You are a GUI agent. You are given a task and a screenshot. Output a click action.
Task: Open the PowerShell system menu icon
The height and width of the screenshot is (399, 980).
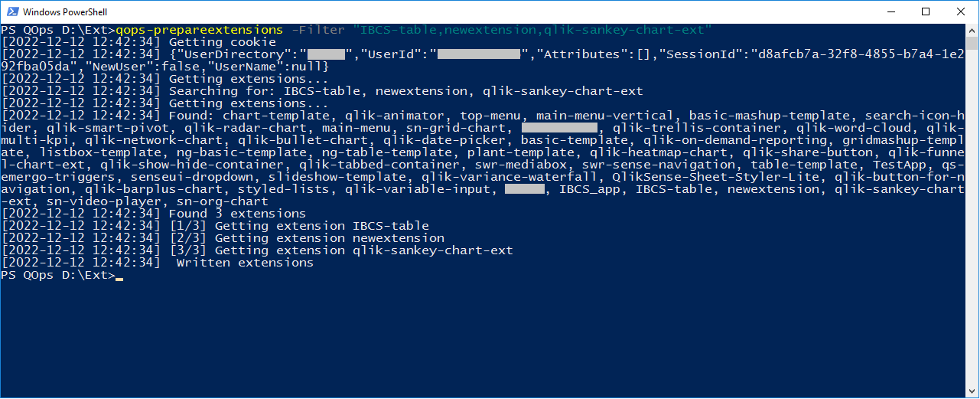pyautogui.click(x=11, y=11)
